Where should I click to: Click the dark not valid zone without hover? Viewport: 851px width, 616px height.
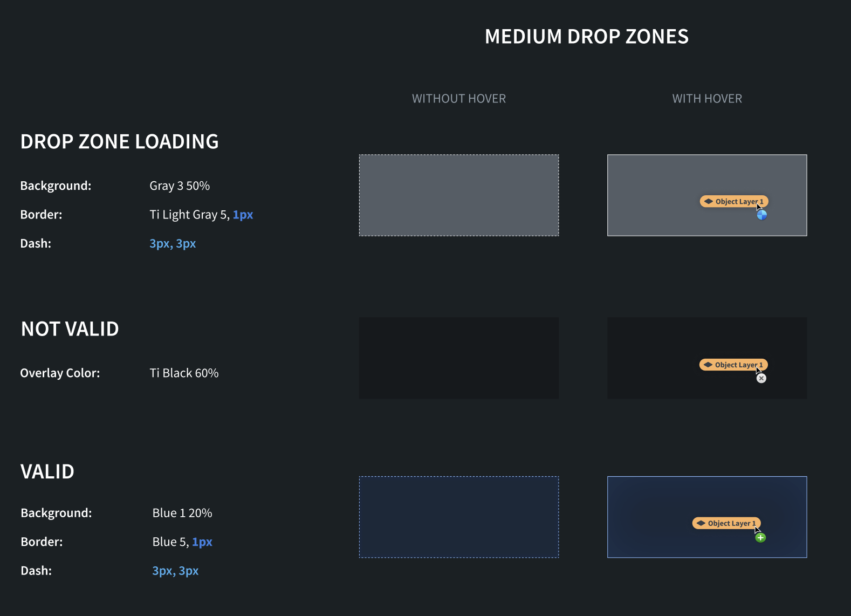[459, 358]
